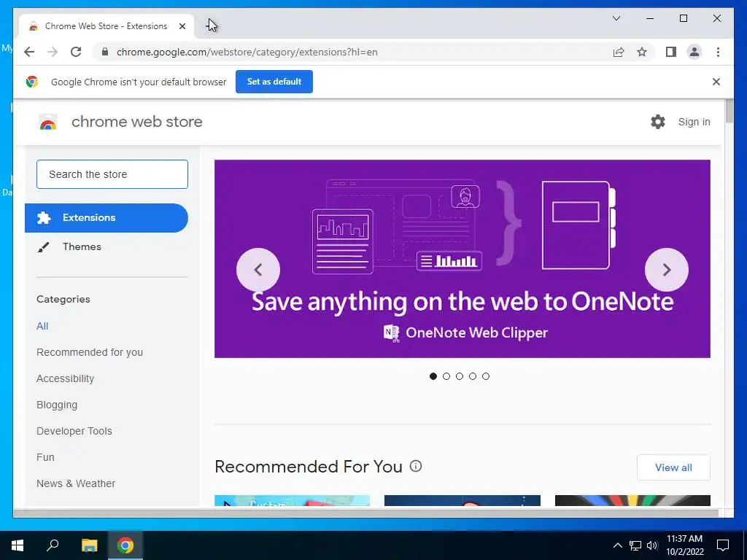Bookmark this tab with the star icon
This screenshot has height=560, width=747.
pos(642,52)
